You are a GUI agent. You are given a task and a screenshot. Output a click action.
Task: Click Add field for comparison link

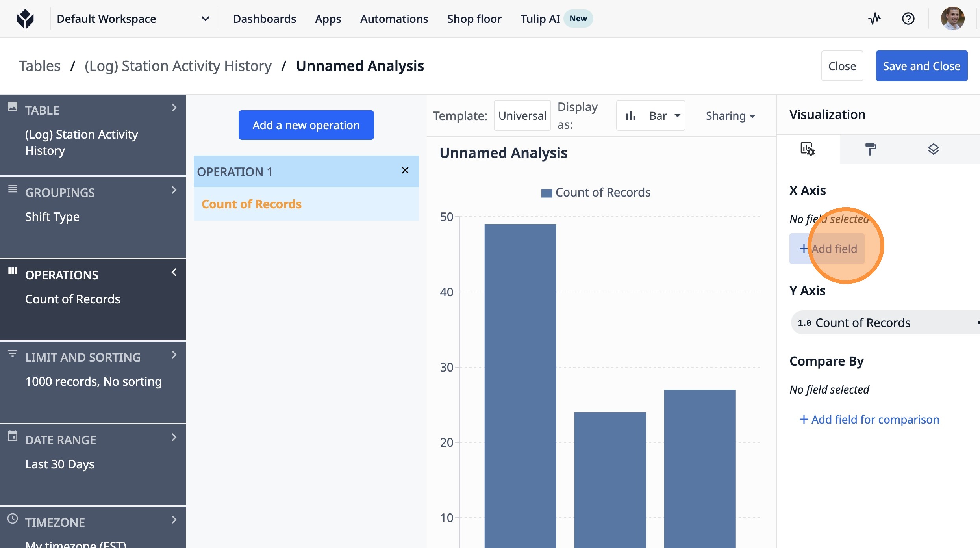click(x=869, y=420)
